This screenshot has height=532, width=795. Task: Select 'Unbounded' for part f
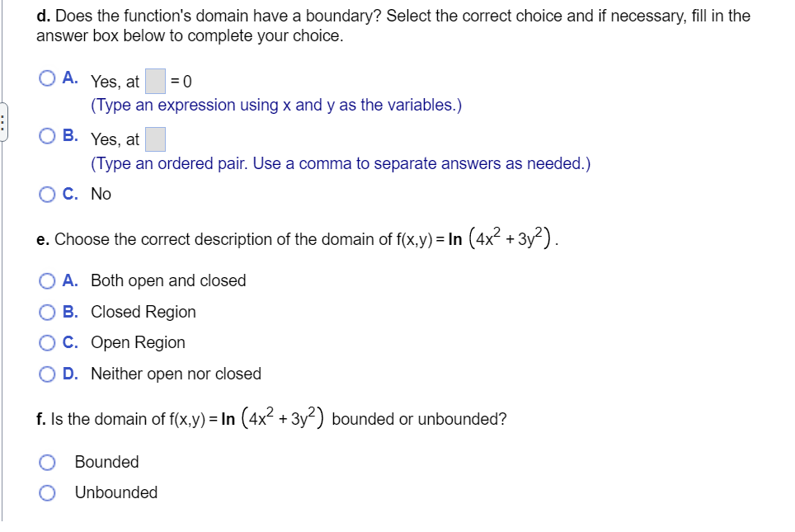pyautogui.click(x=47, y=492)
